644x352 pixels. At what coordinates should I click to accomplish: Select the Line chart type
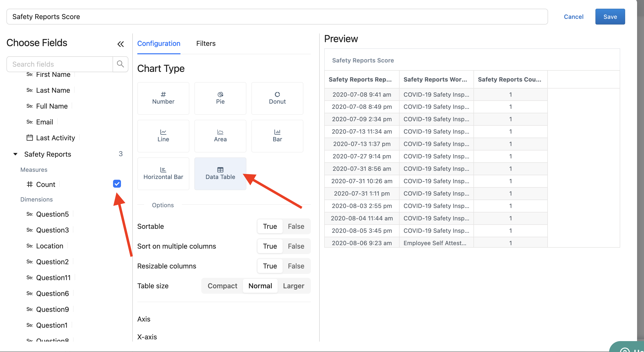[x=163, y=136]
